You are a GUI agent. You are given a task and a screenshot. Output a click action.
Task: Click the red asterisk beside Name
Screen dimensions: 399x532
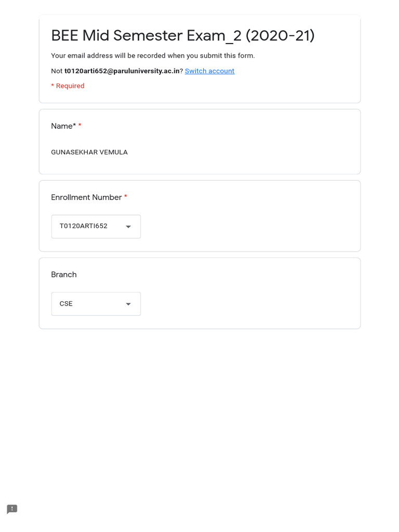80,126
